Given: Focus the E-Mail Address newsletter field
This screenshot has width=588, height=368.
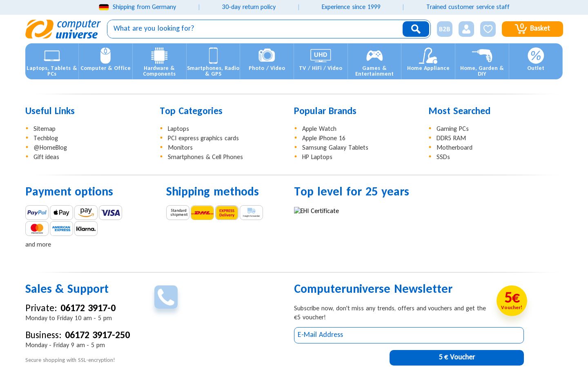Looking at the screenshot, I should [x=409, y=335].
